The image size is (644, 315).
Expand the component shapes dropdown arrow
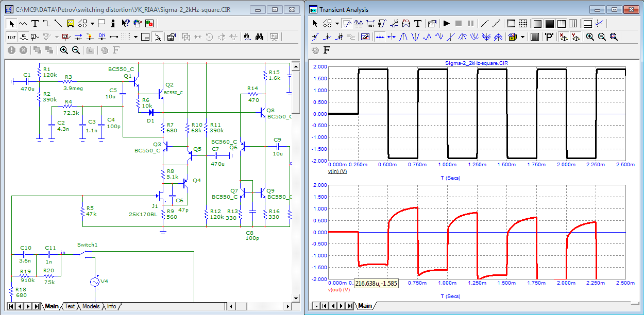point(92,23)
